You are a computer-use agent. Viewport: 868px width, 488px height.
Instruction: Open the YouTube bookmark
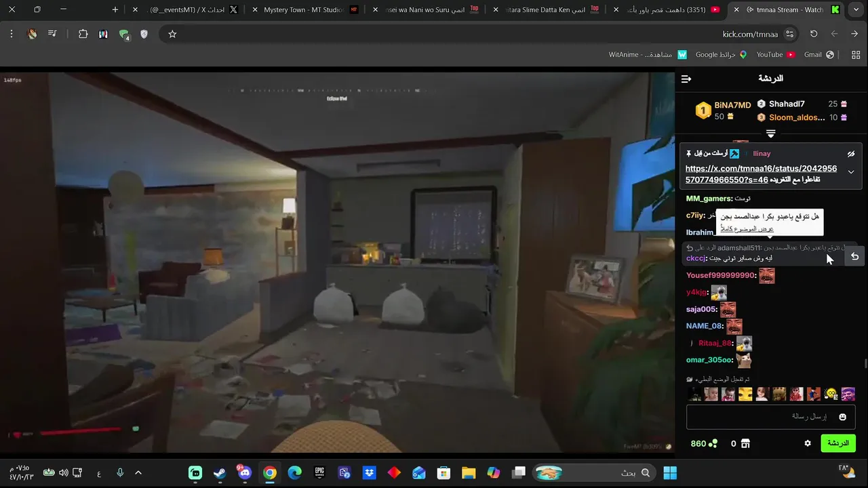coord(775,55)
